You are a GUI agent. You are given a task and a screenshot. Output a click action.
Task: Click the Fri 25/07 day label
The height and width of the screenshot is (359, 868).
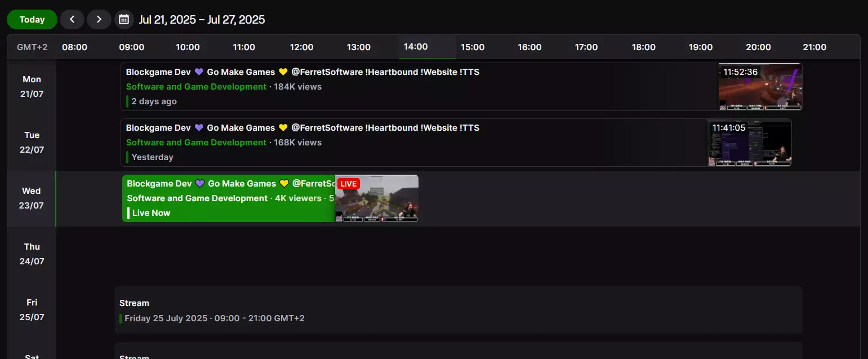32,310
